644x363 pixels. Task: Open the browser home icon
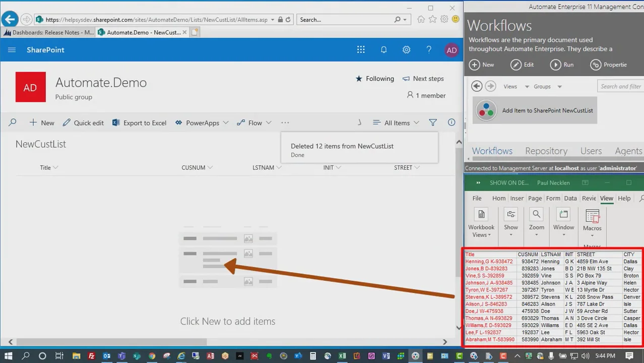(x=421, y=20)
